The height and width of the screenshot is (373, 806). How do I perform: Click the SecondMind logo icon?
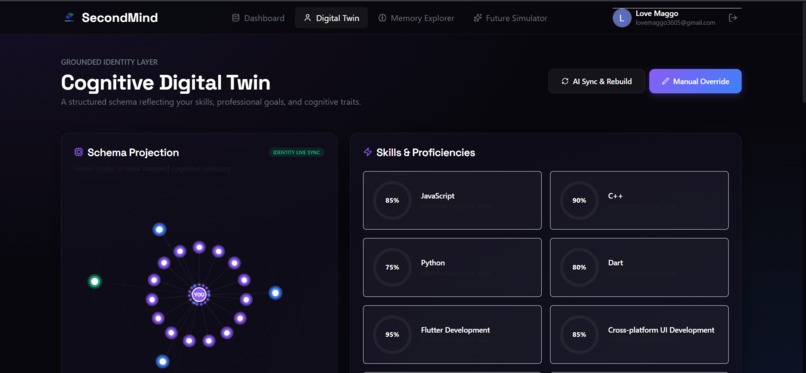(x=69, y=18)
